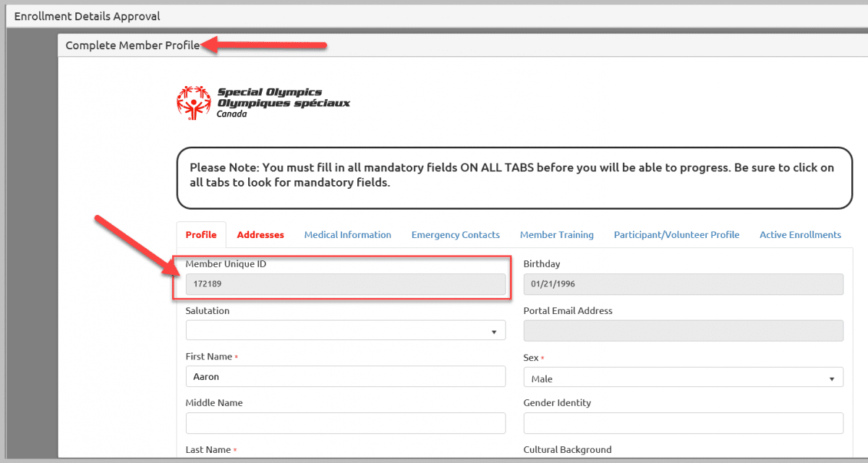This screenshot has width=868, height=463.
Task: Switch to the Profile tab
Action: click(201, 234)
